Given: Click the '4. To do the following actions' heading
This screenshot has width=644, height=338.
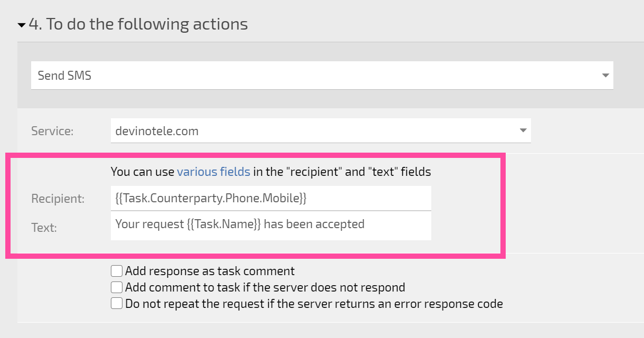Looking at the screenshot, I should pos(138,24).
